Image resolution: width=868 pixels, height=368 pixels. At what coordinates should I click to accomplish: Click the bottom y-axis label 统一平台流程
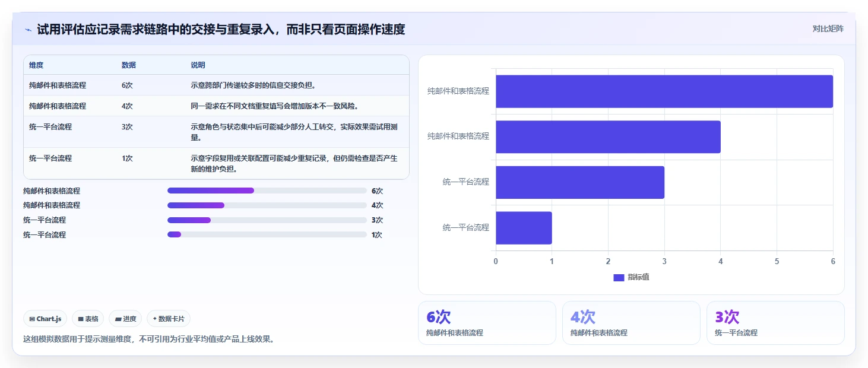pos(466,228)
